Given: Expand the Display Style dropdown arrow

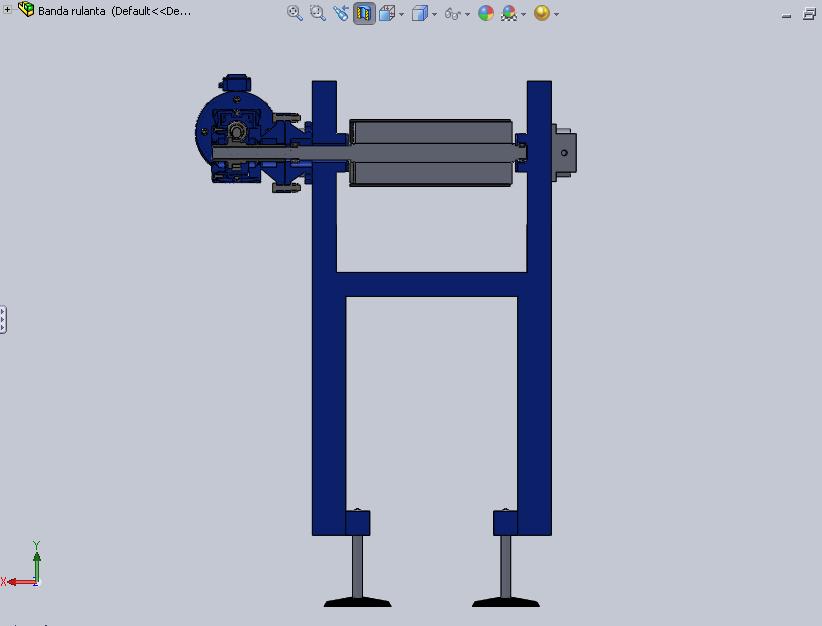Looking at the screenshot, I should (435, 14).
